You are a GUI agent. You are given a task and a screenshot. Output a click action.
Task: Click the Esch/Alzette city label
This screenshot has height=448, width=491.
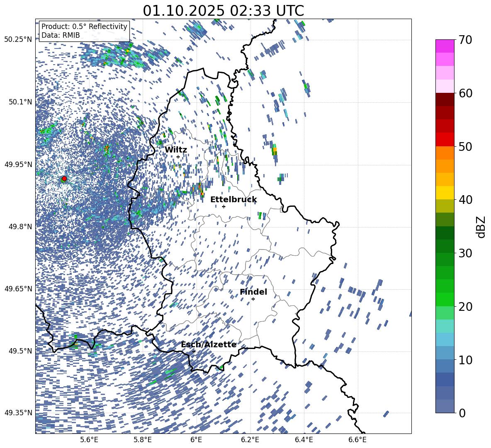209,344
